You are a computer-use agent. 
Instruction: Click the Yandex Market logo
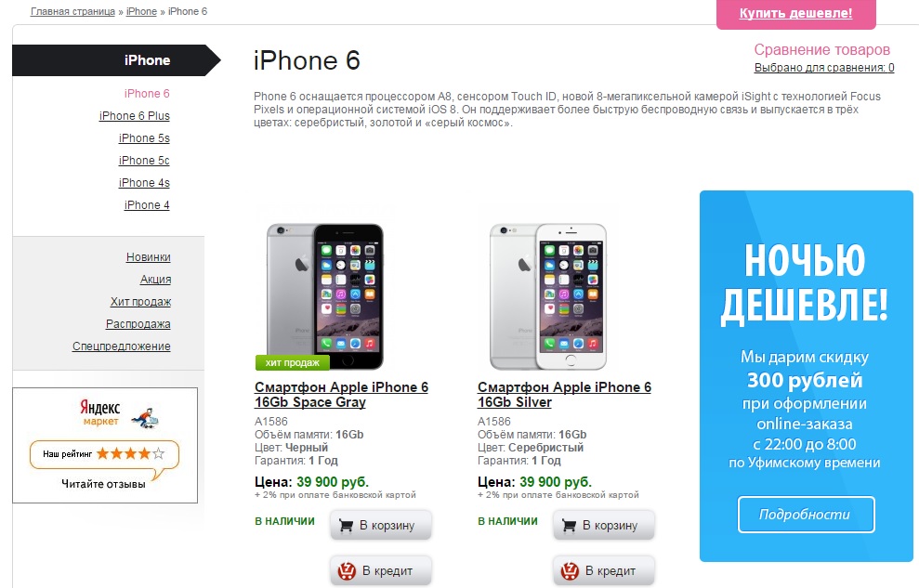tap(119, 413)
